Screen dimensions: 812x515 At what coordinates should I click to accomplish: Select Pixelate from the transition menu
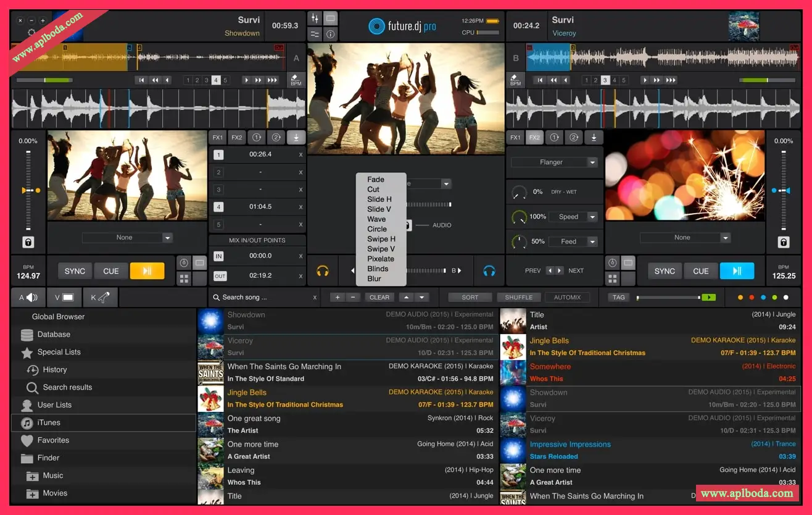380,259
